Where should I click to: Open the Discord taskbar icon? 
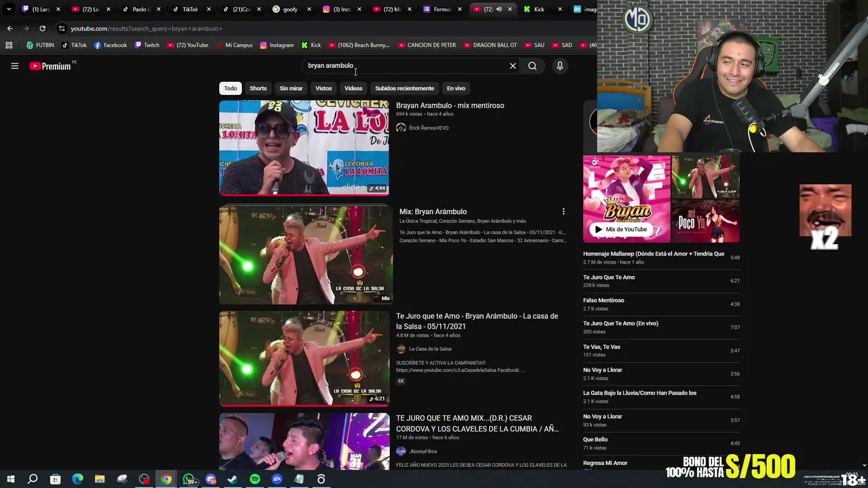210,479
